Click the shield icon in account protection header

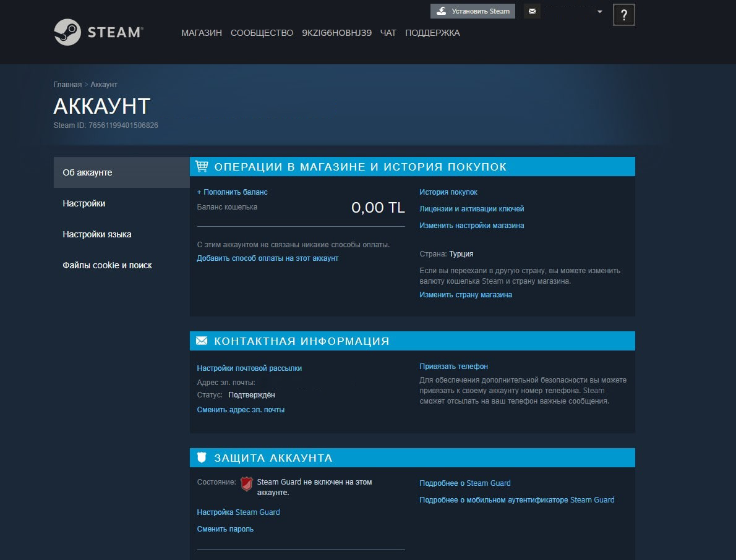202,457
